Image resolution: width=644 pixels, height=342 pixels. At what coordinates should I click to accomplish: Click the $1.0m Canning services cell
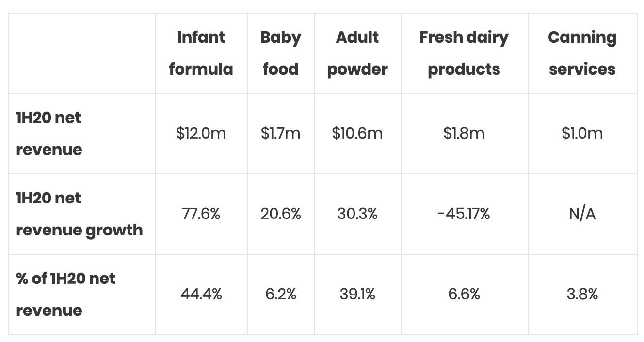pyautogui.click(x=582, y=133)
